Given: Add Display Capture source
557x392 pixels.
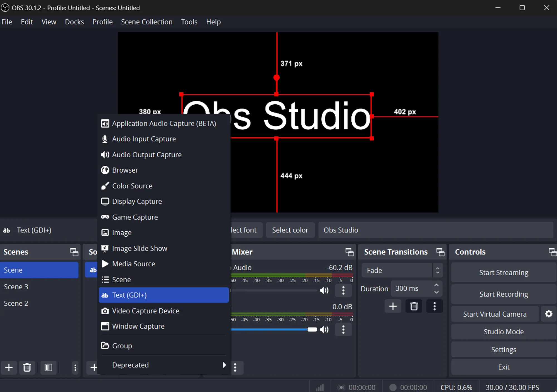Looking at the screenshot, I should [164, 201].
